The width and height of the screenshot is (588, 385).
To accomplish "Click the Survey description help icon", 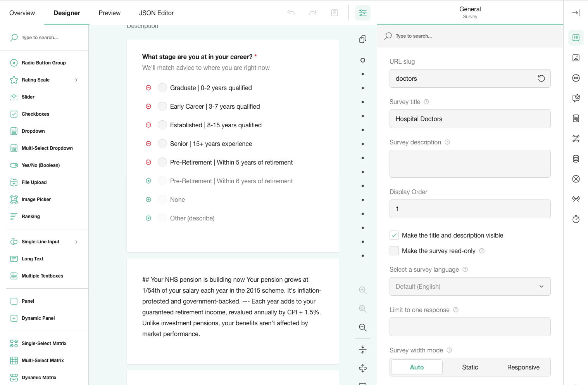I will pos(447,142).
